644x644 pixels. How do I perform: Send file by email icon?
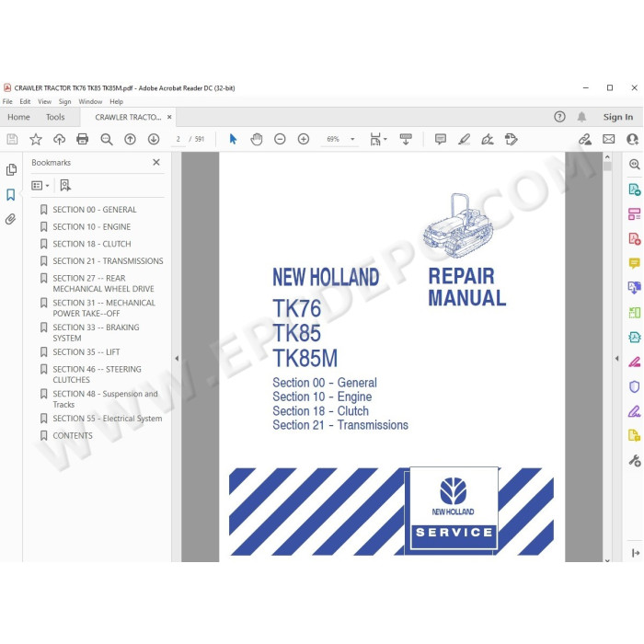coord(609,139)
